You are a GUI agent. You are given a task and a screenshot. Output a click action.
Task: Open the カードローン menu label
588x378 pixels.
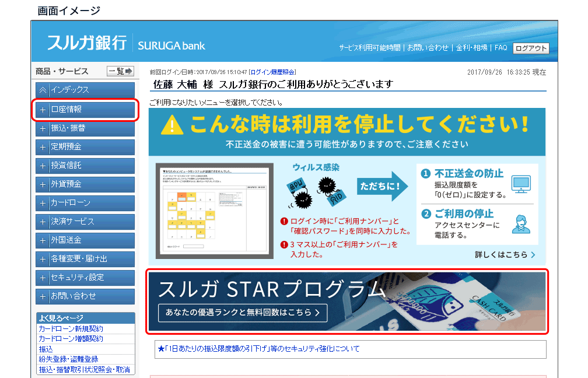[71, 203]
